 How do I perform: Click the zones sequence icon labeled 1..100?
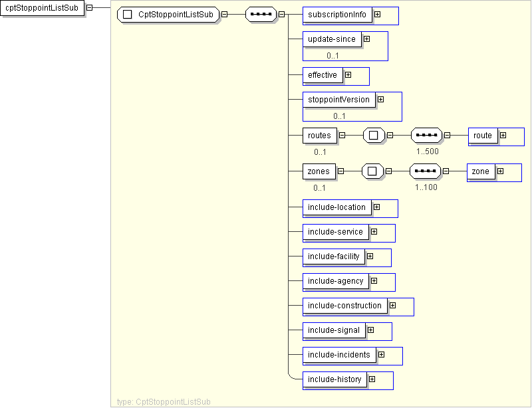(x=425, y=171)
